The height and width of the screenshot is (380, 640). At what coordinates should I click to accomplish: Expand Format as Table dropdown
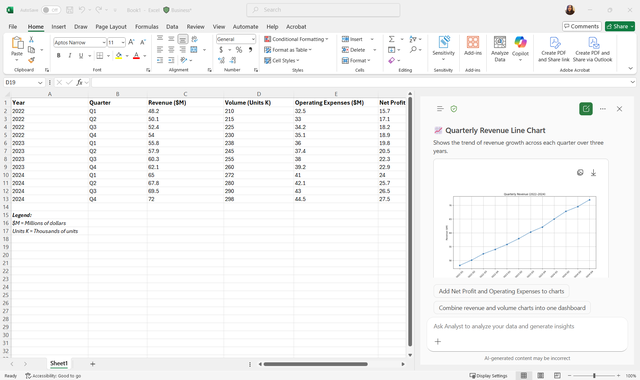[x=310, y=50]
